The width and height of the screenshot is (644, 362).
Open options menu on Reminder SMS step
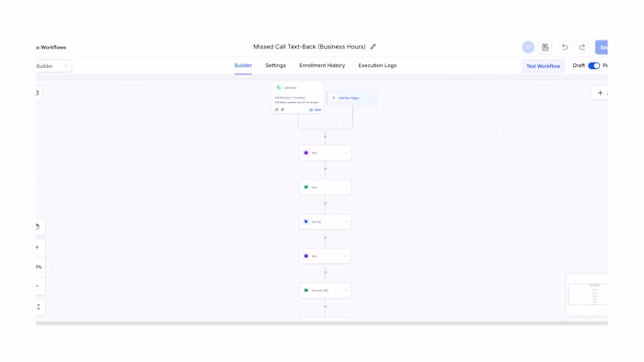pos(345,290)
